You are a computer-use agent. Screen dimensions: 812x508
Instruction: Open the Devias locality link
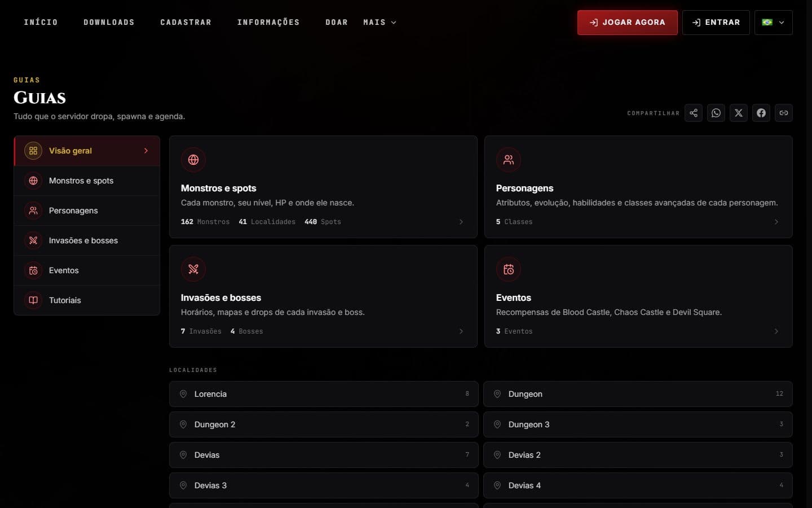tap(324, 455)
